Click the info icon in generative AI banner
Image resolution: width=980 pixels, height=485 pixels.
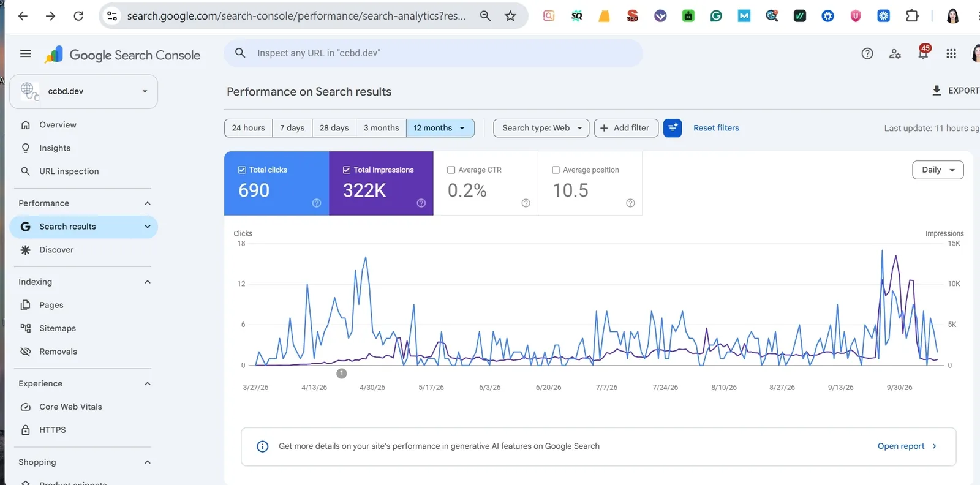pyautogui.click(x=262, y=446)
